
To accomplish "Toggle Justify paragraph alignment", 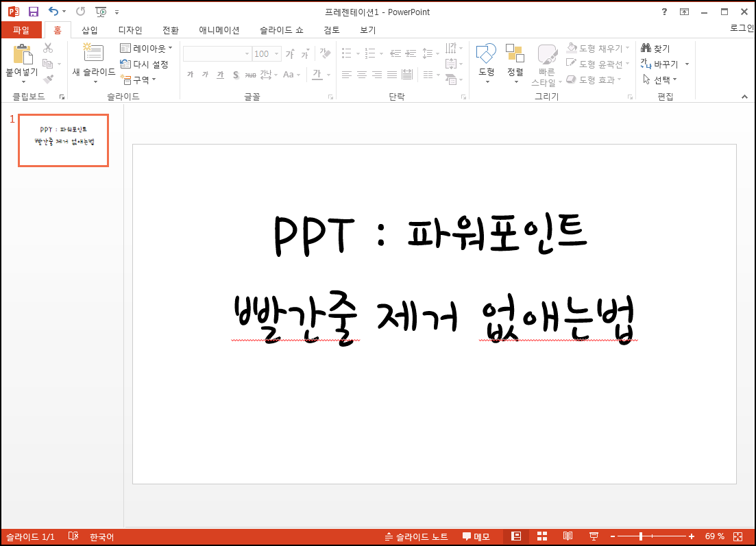I will (392, 75).
